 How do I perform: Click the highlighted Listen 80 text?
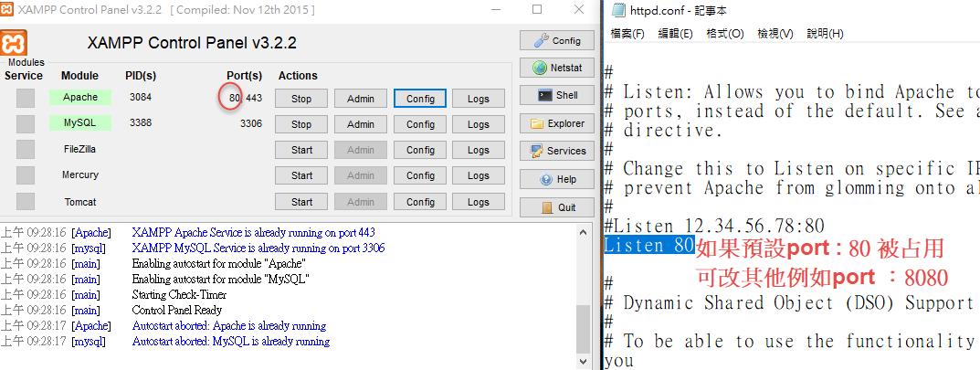pos(648,246)
